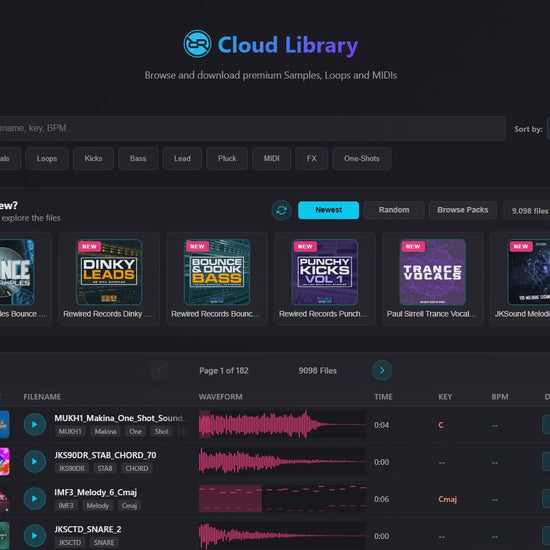
Task: Seek in the JKSCTD_SNARE_2 waveform
Action: [282, 536]
